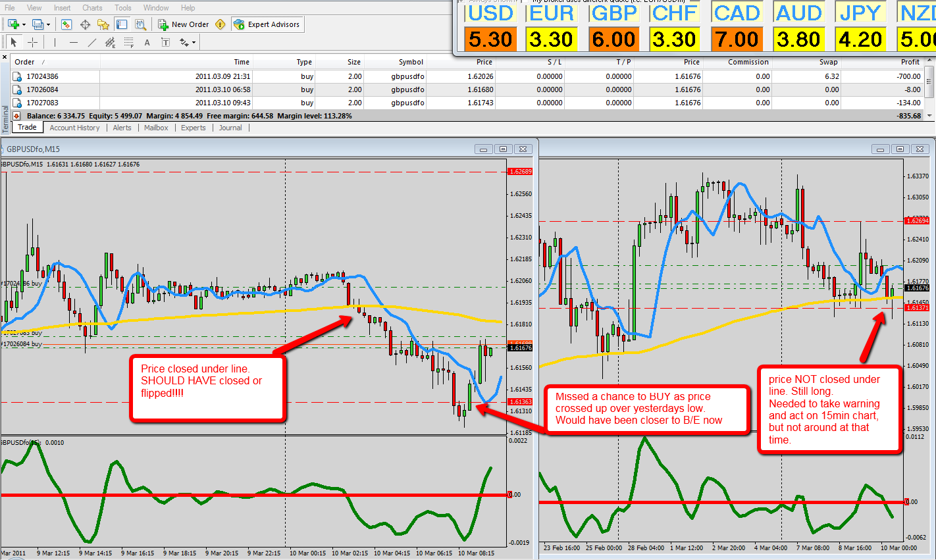936x560 pixels.
Task: Open a new chart with the toolbar icon
Action: pos(13,24)
